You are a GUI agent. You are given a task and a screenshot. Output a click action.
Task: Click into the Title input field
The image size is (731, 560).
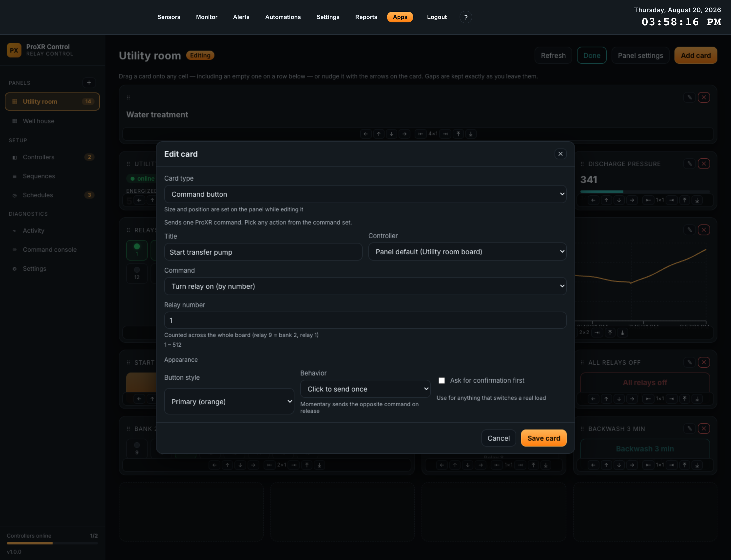pos(263,252)
